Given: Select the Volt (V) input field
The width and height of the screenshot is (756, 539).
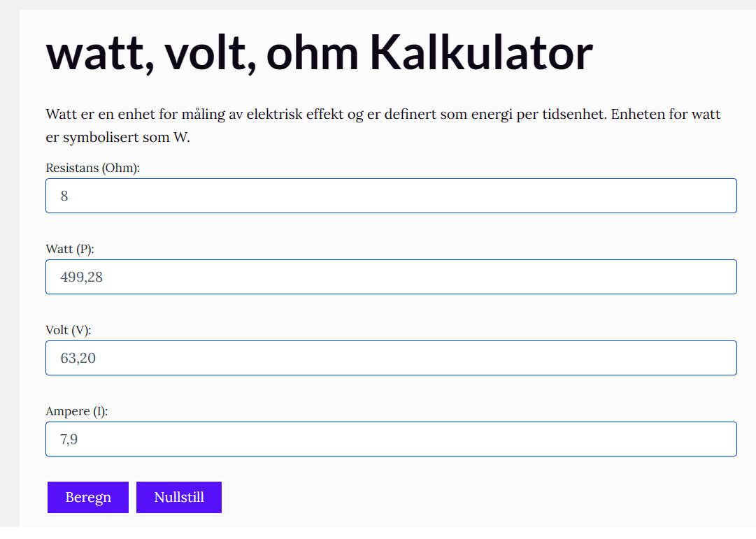Looking at the screenshot, I should pos(390,358).
